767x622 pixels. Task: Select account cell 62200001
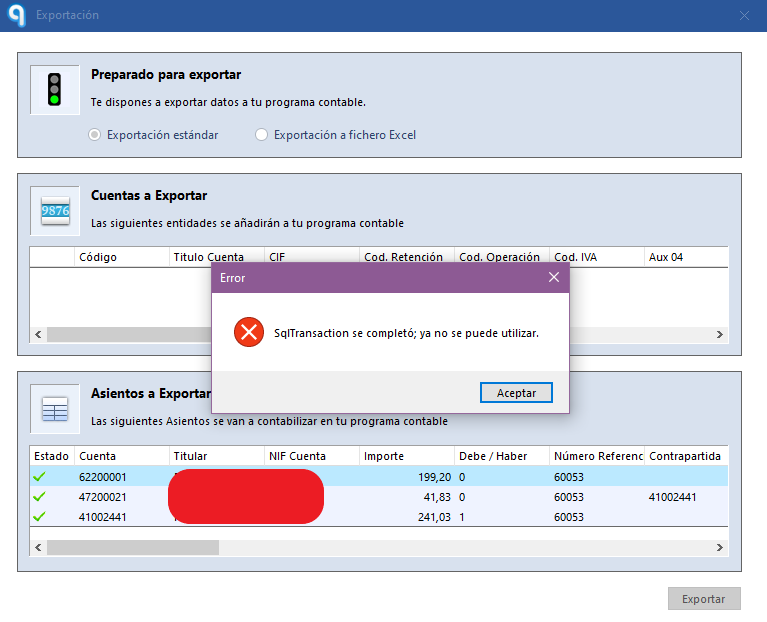(x=103, y=477)
